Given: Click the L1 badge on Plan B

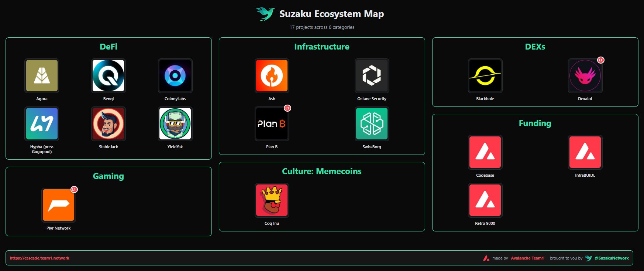Looking at the screenshot, I should [x=287, y=108].
